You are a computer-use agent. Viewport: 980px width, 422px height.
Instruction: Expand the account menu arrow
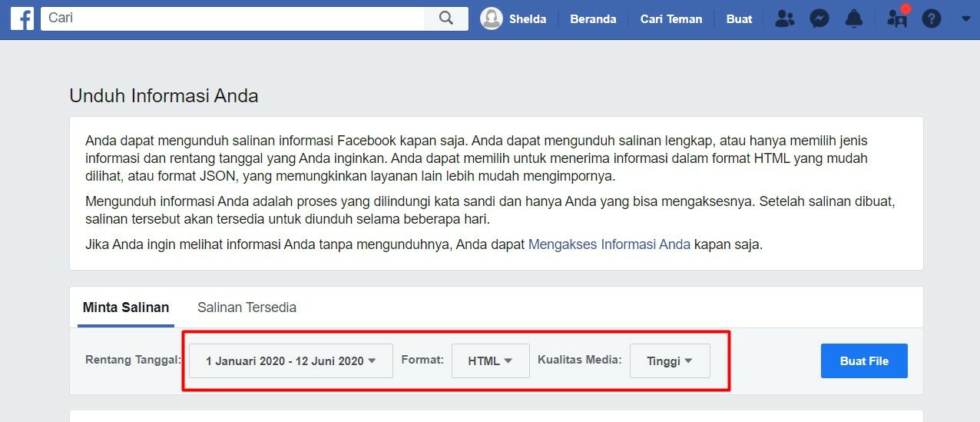pyautogui.click(x=965, y=18)
